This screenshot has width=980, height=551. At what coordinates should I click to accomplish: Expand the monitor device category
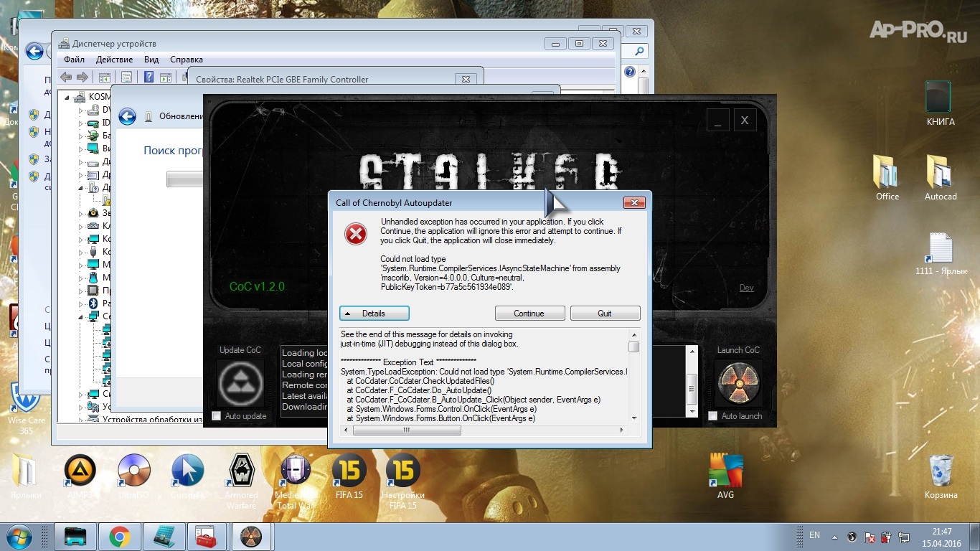click(x=81, y=265)
